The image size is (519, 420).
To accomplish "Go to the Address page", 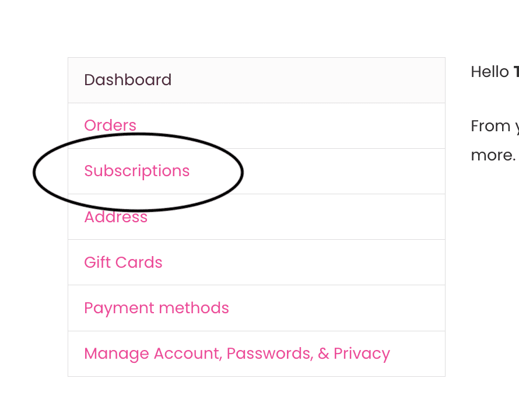I will click(x=115, y=217).
